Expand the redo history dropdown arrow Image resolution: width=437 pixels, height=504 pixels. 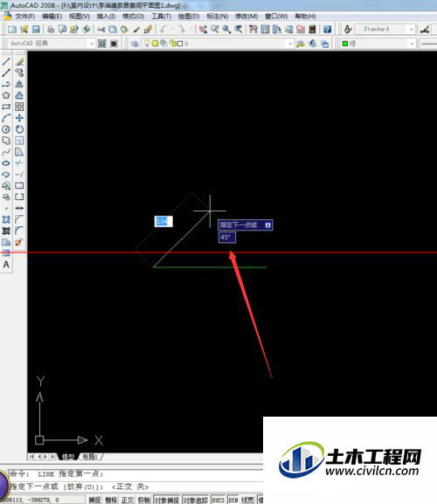[x=191, y=30]
